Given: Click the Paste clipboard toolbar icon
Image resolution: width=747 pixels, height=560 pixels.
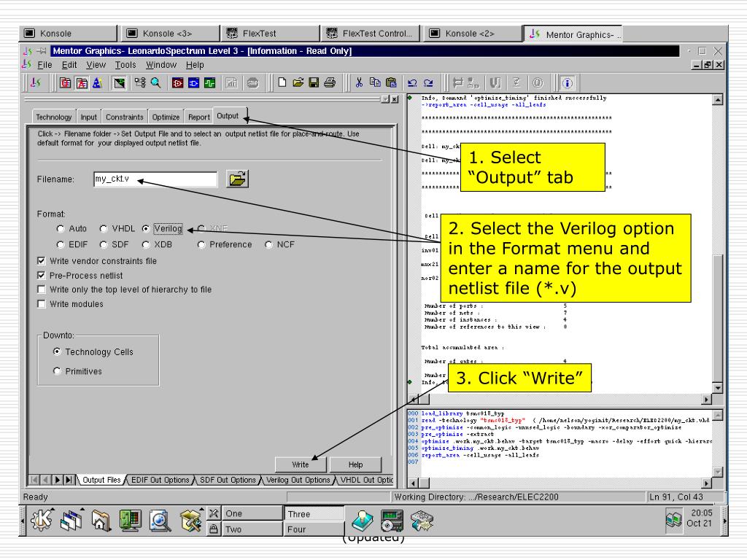Looking at the screenshot, I should click(391, 83).
